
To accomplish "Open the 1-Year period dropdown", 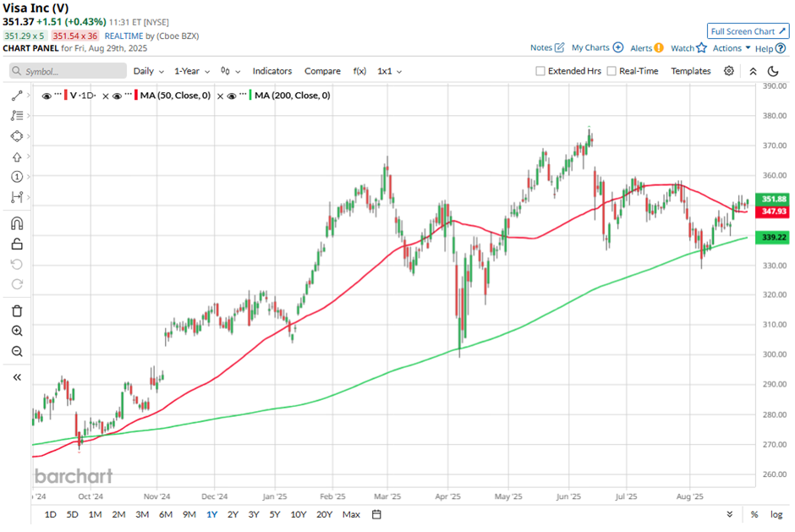I will click(192, 71).
